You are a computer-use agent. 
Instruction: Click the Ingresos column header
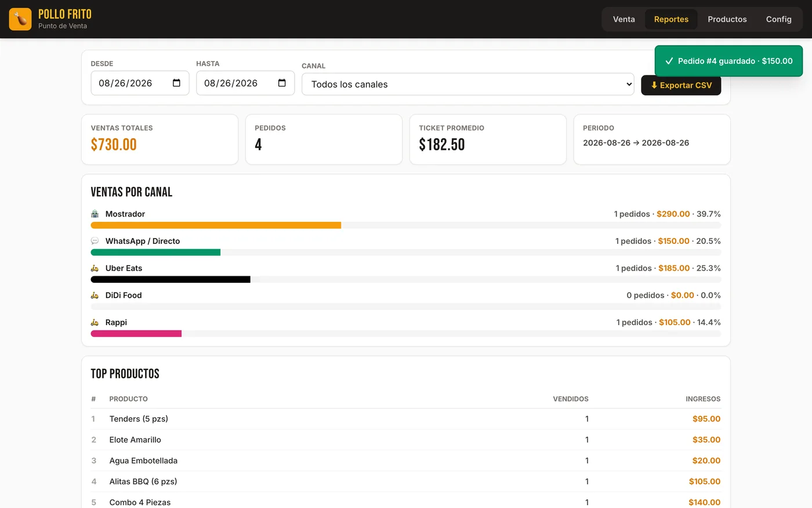pyautogui.click(x=703, y=399)
